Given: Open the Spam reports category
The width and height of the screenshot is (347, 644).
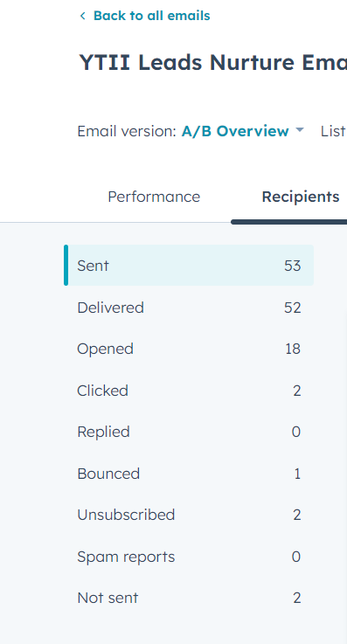Looking at the screenshot, I should coord(189,557).
